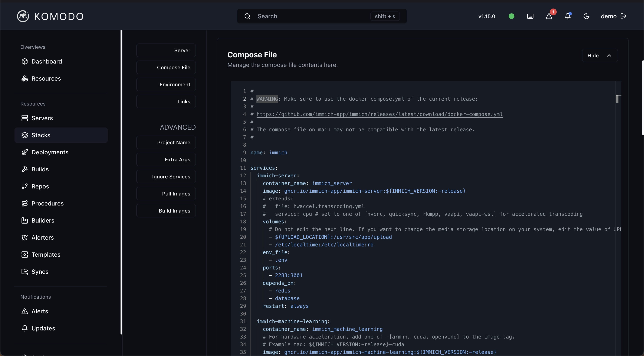Log out using the demo account icon
The height and width of the screenshot is (356, 644).
(624, 16)
